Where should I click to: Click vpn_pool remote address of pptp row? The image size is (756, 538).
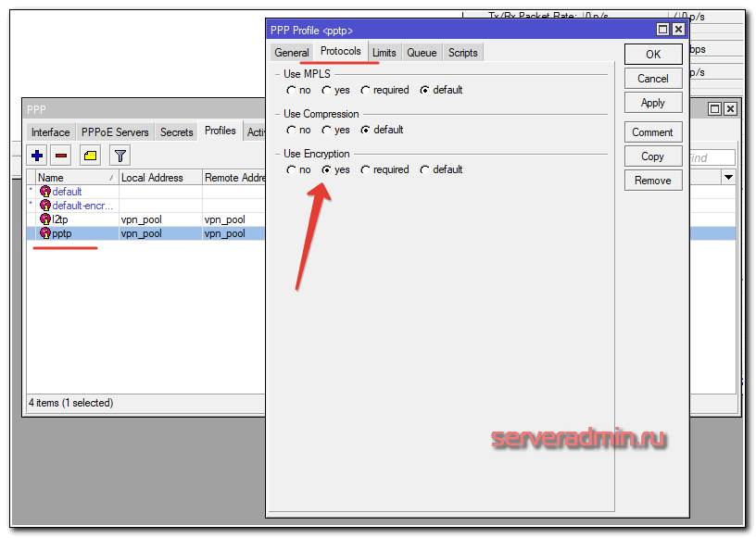click(225, 233)
